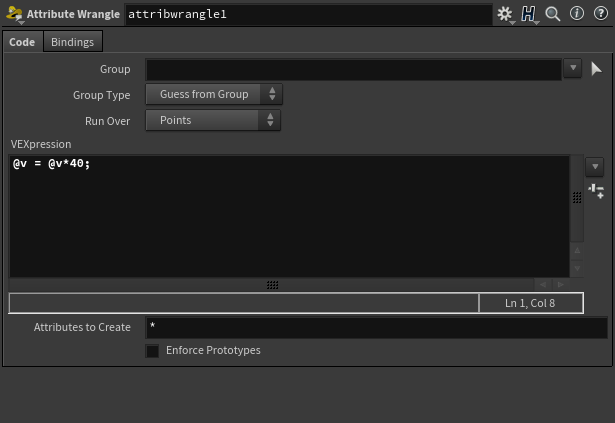Open the Group Type dropdown

pos(214,94)
